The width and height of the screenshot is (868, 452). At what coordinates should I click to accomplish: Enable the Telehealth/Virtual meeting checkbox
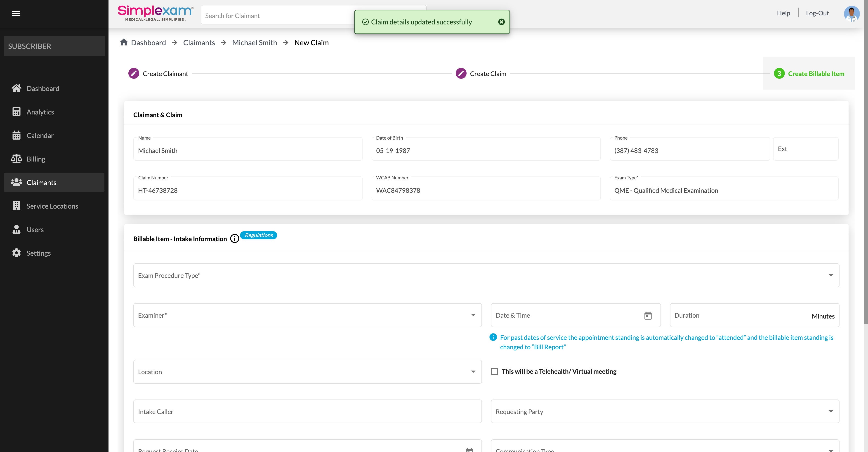(x=494, y=371)
